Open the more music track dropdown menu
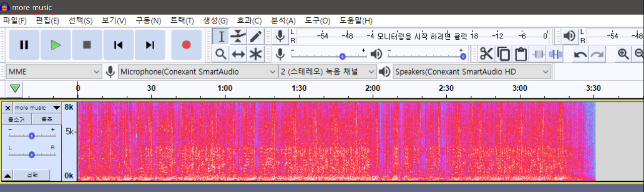 point(37,108)
